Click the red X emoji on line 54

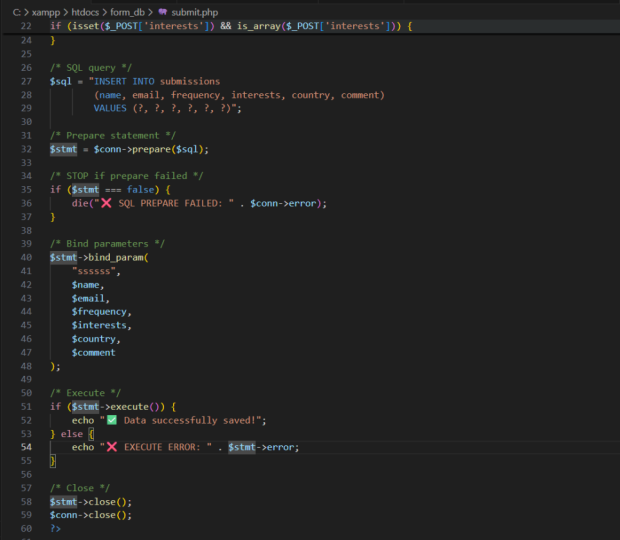click(112, 447)
